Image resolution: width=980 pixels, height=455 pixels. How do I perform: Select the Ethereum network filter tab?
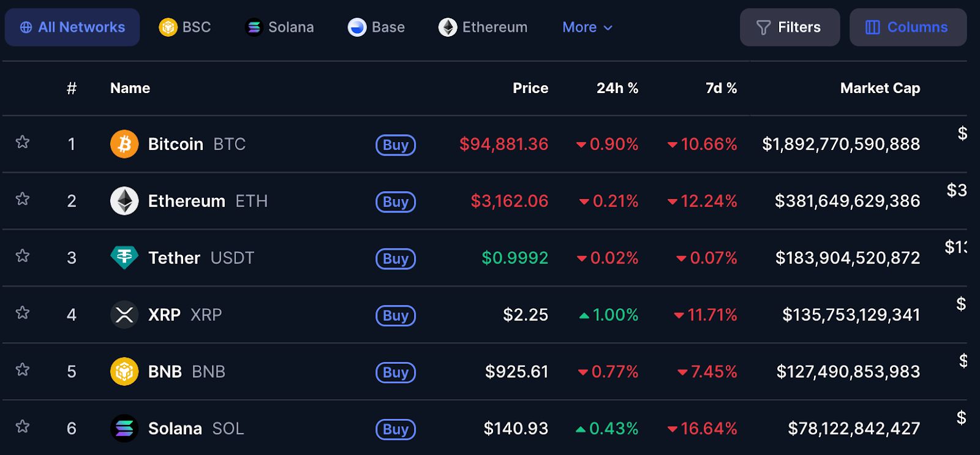click(483, 27)
